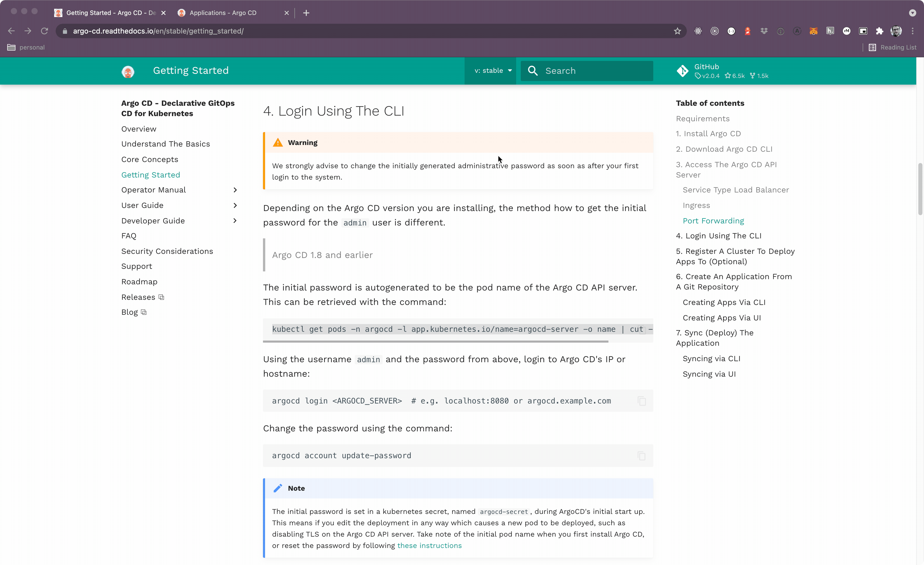The height and width of the screenshot is (565, 924).
Task: Jump to Service Type Load Balancer section
Action: (x=735, y=190)
